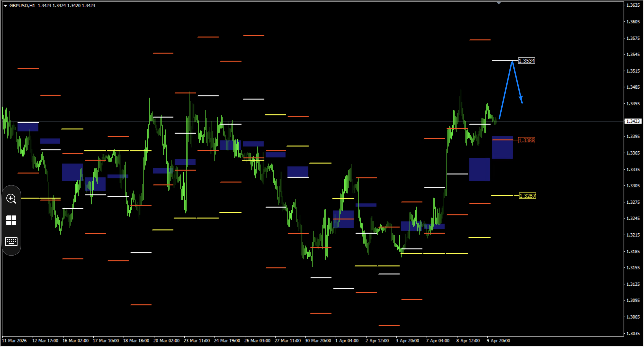Image resolution: width=644 pixels, height=347 pixels.
Task: Click the current price 1.3423 axis tag
Action: click(633, 121)
